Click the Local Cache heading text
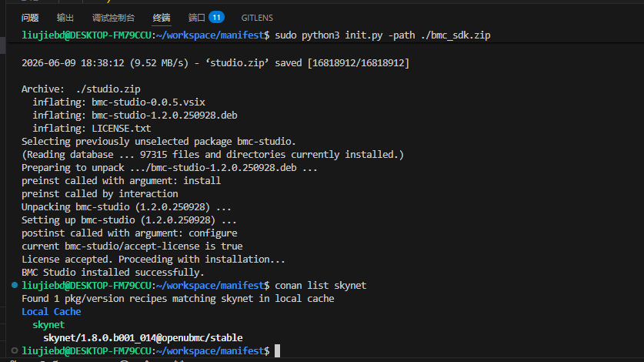This screenshot has width=644, height=362. click(52, 311)
